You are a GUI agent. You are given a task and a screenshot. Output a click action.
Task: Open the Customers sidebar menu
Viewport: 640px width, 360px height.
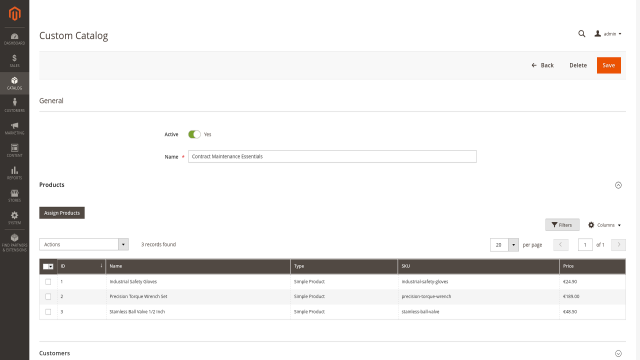click(x=14, y=105)
